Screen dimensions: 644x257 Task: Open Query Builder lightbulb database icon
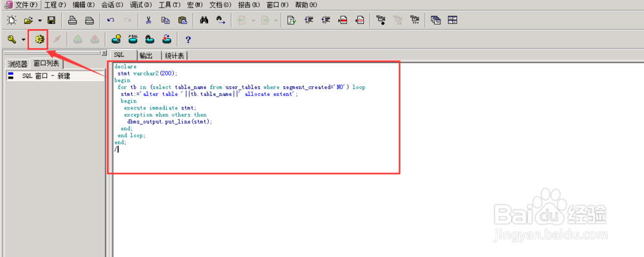(x=116, y=39)
